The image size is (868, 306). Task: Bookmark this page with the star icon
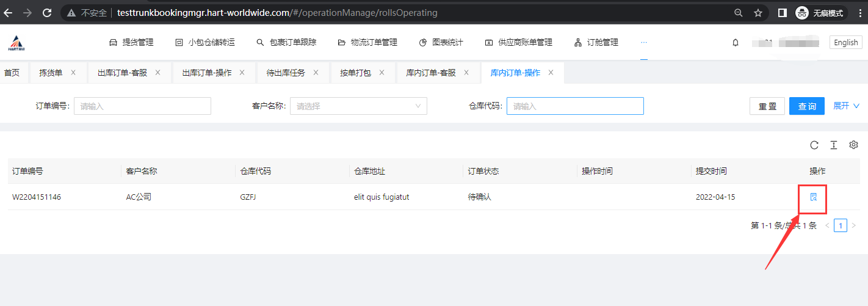click(758, 13)
